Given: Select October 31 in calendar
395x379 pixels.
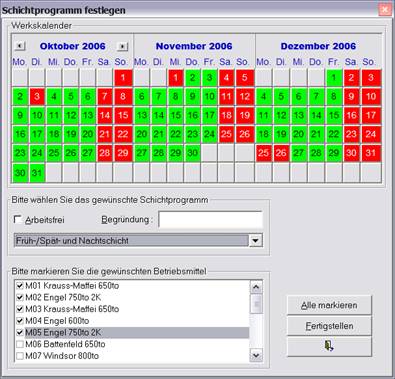Looking at the screenshot, I should point(37,172).
